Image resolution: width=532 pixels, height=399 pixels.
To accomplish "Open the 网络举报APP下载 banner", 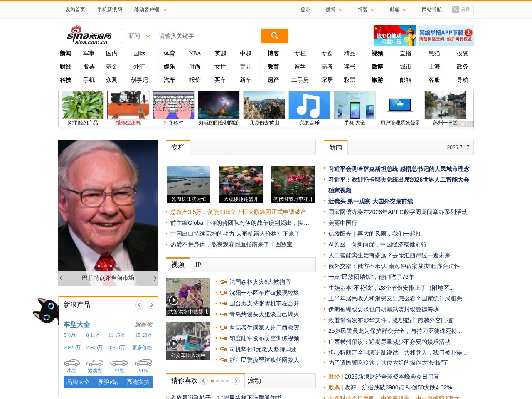I will [446, 35].
